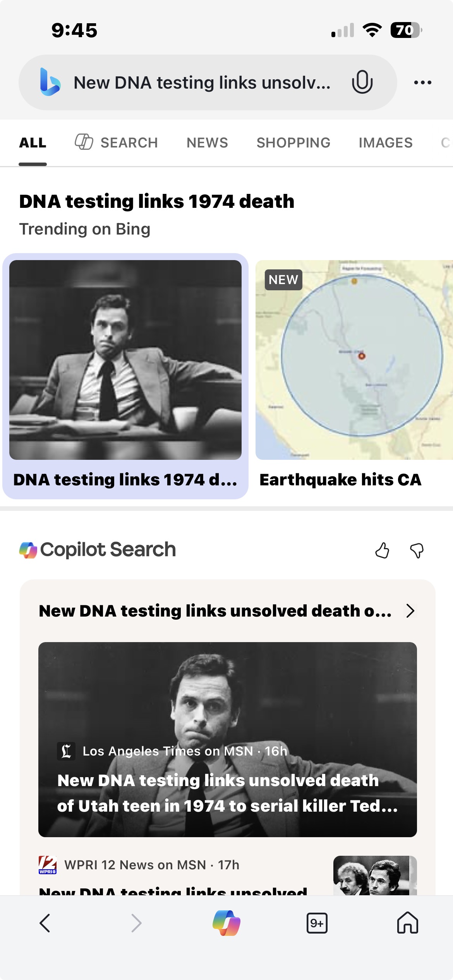Switch to the IMAGES tab
453x980 pixels.
385,143
